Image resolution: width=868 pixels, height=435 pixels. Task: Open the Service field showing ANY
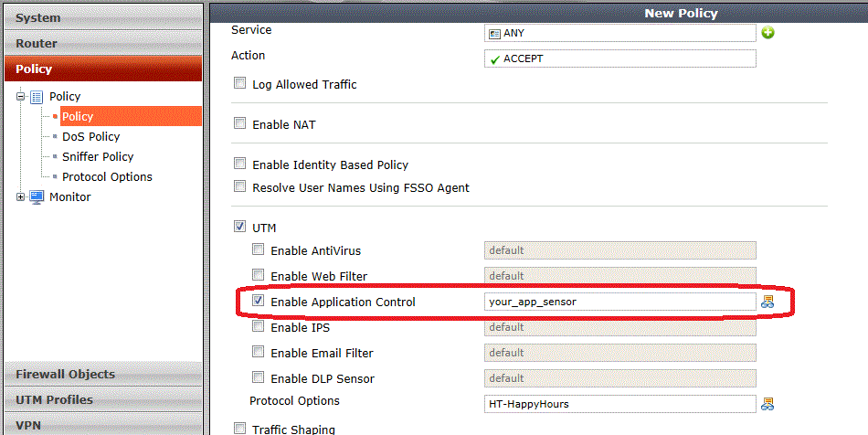point(620,33)
